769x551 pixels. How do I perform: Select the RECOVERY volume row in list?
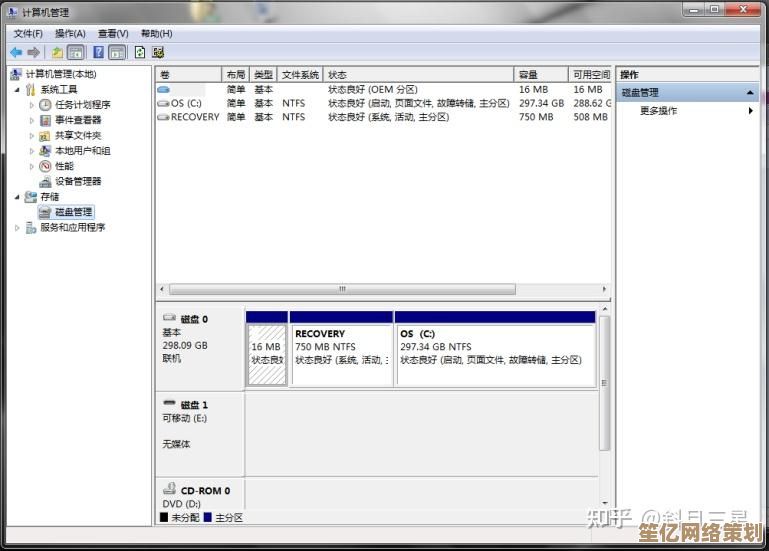[x=384, y=117]
